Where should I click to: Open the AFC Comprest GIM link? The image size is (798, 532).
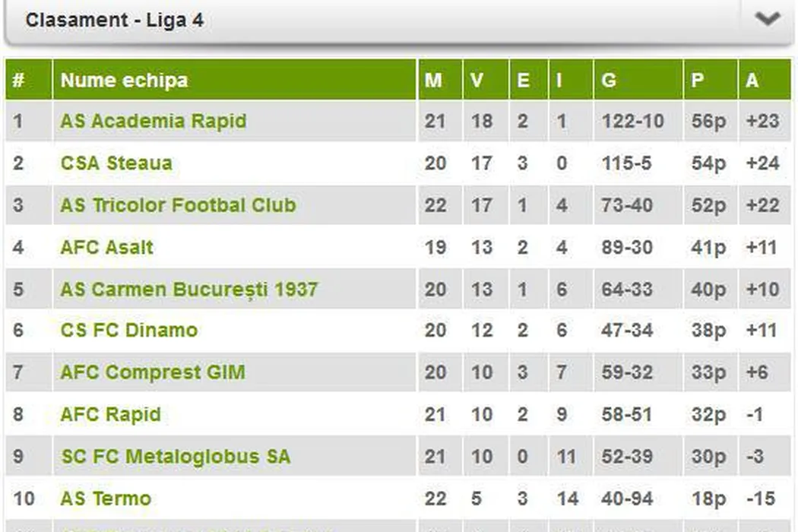tap(153, 372)
